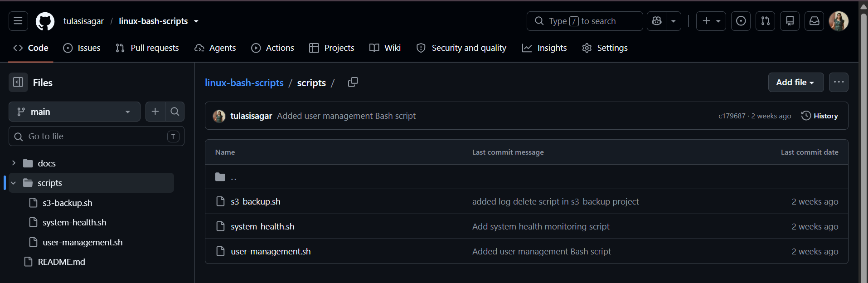Viewport: 868px width, 283px height.
Task: Expand the docs folder in tree
Action: [14, 163]
